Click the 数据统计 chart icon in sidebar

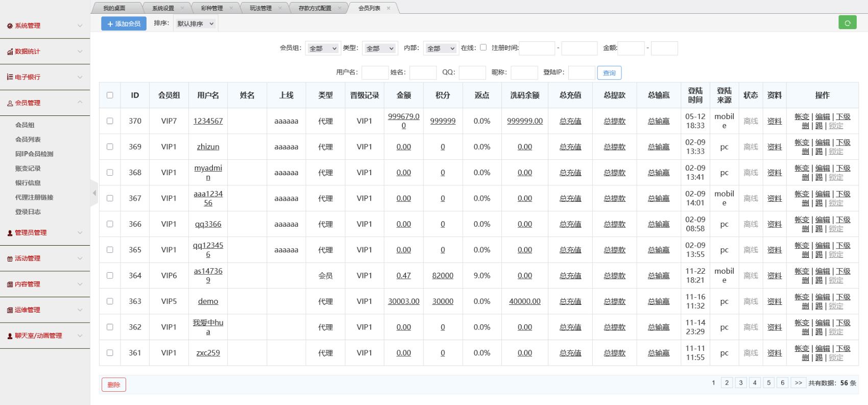(x=10, y=52)
